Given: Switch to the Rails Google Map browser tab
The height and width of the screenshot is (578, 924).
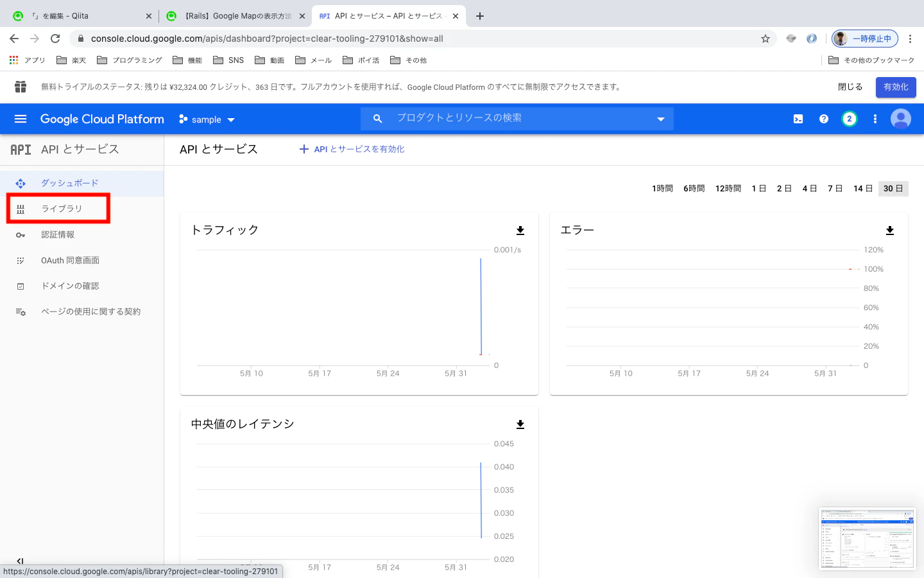Looking at the screenshot, I should [x=235, y=16].
